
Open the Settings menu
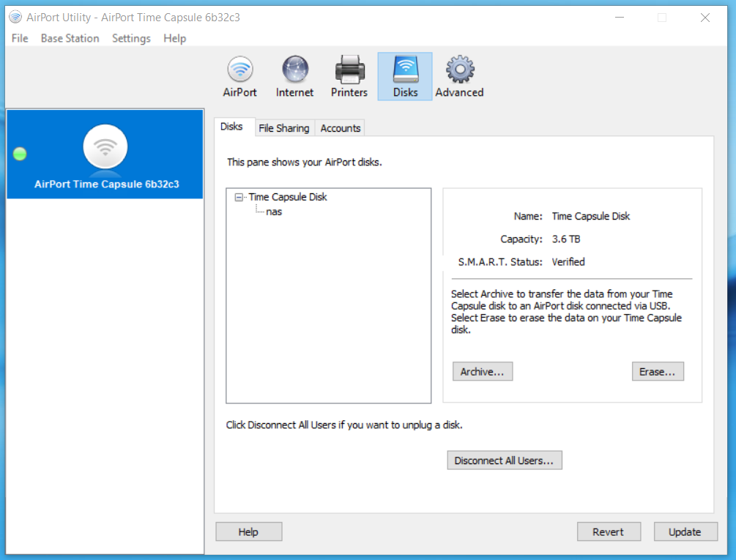tap(131, 39)
